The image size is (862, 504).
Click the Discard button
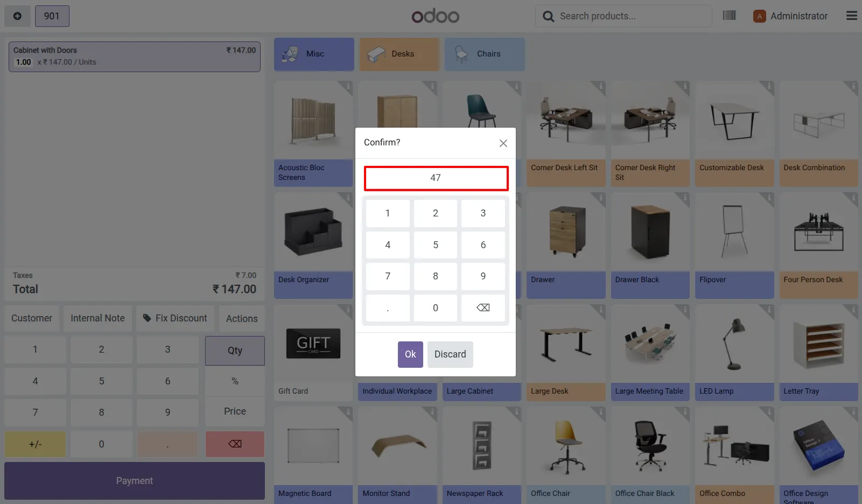tap(450, 354)
